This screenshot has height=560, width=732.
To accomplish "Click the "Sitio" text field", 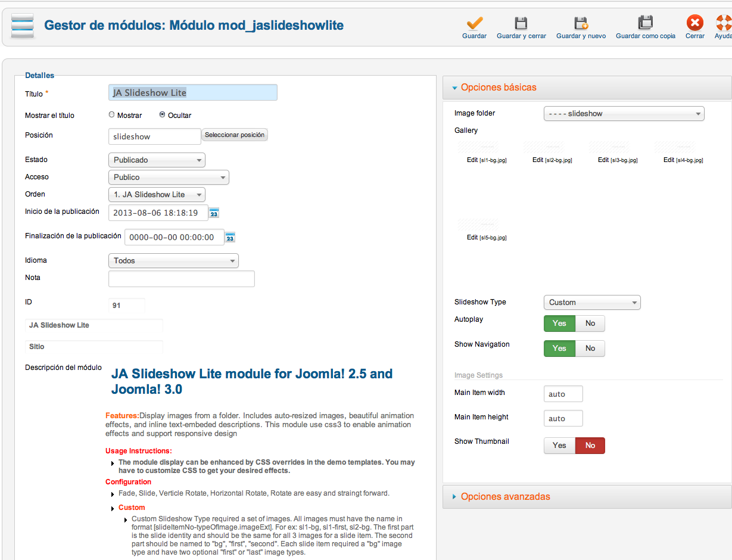I will 94,347.
